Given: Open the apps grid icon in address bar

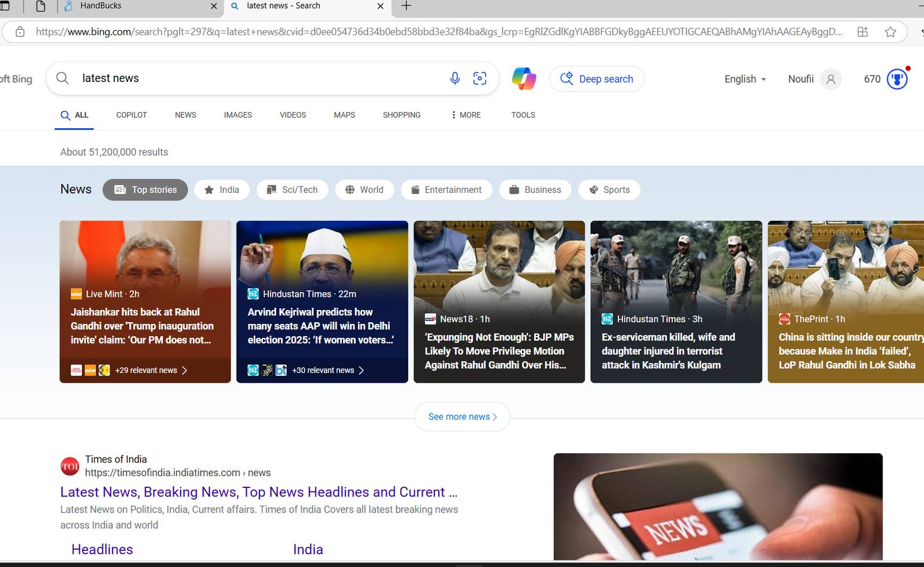Looking at the screenshot, I should 863,32.
